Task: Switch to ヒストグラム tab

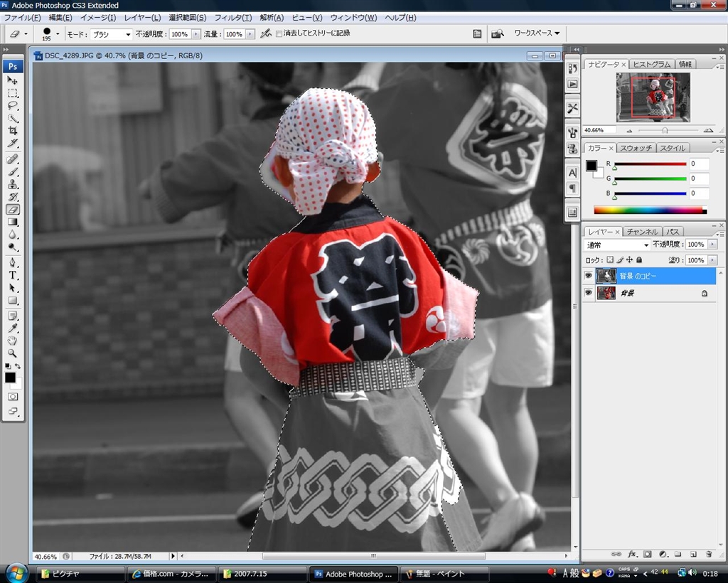Action: [x=652, y=64]
